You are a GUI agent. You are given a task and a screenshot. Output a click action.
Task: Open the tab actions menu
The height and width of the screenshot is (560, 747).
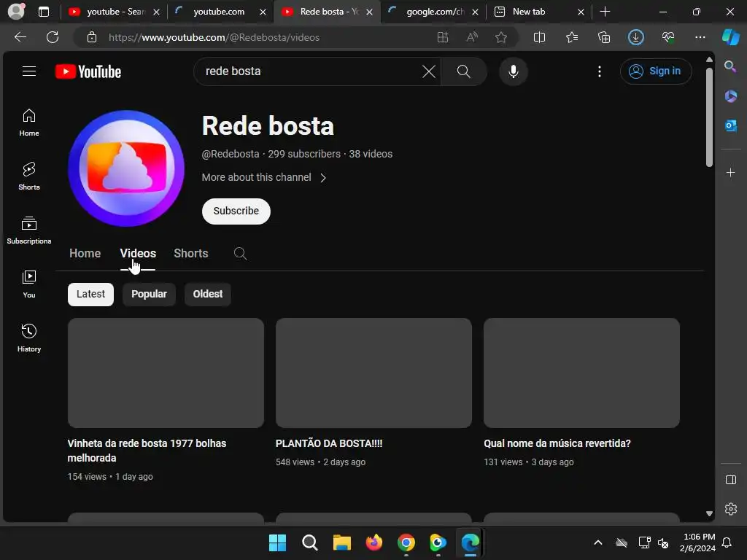click(44, 12)
